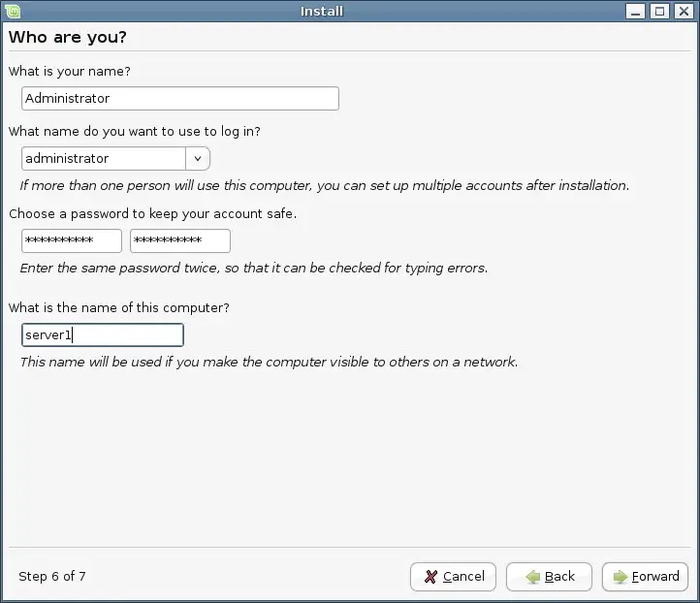Click the 'Who are you?' heading
700x603 pixels.
click(x=68, y=37)
